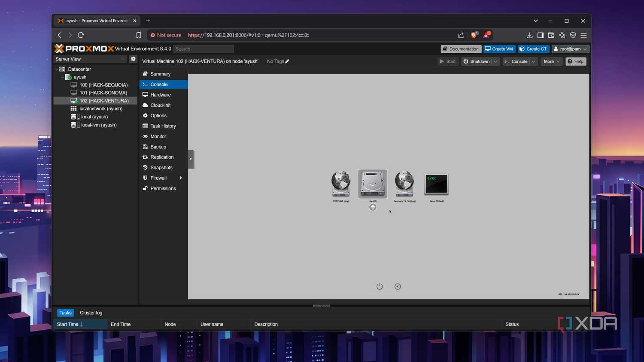This screenshot has height=362, width=644.
Task: Click the Help button
Action: point(575,61)
